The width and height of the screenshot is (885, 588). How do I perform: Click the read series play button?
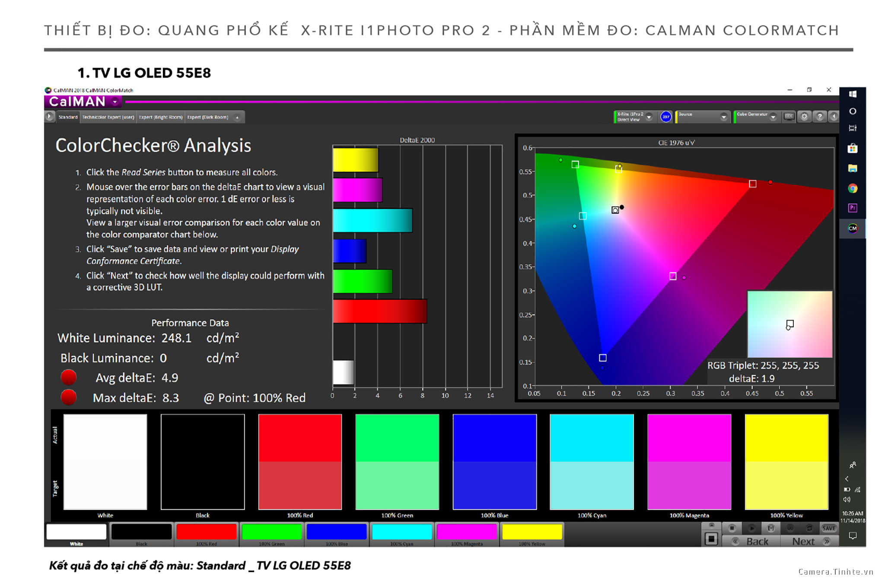point(751,528)
